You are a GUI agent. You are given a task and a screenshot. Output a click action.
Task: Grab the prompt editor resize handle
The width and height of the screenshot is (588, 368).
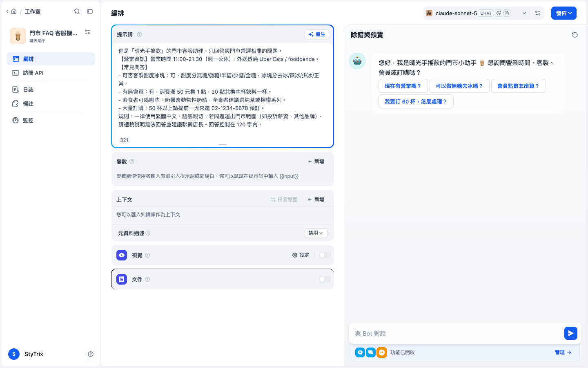pos(223,144)
